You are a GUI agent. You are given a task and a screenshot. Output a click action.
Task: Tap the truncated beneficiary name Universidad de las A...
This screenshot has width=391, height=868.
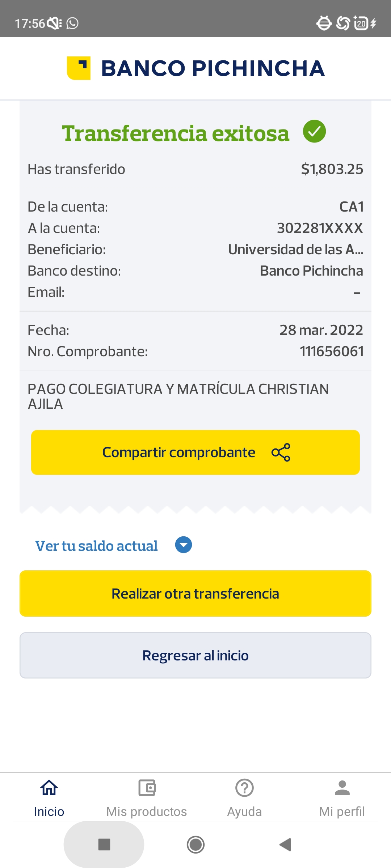pos(295,250)
